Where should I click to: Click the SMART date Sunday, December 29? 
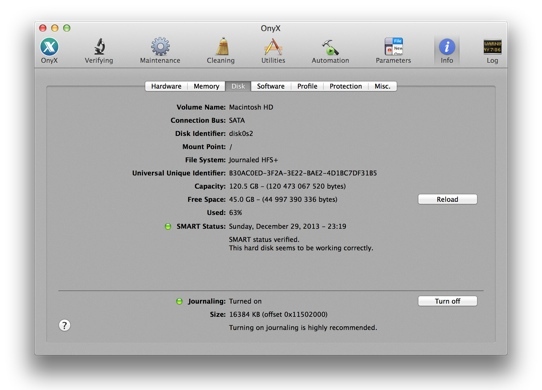coord(288,226)
